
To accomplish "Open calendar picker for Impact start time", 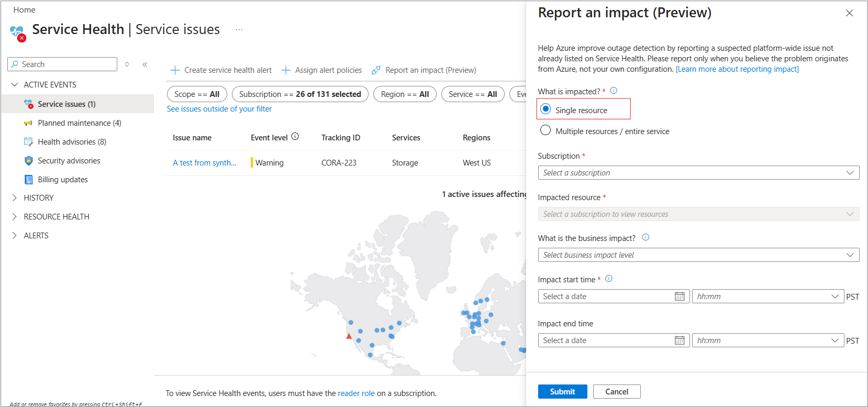I will (680, 296).
